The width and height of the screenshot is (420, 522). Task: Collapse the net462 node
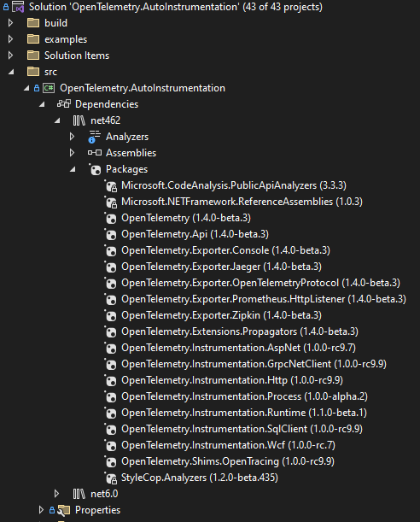click(x=57, y=120)
